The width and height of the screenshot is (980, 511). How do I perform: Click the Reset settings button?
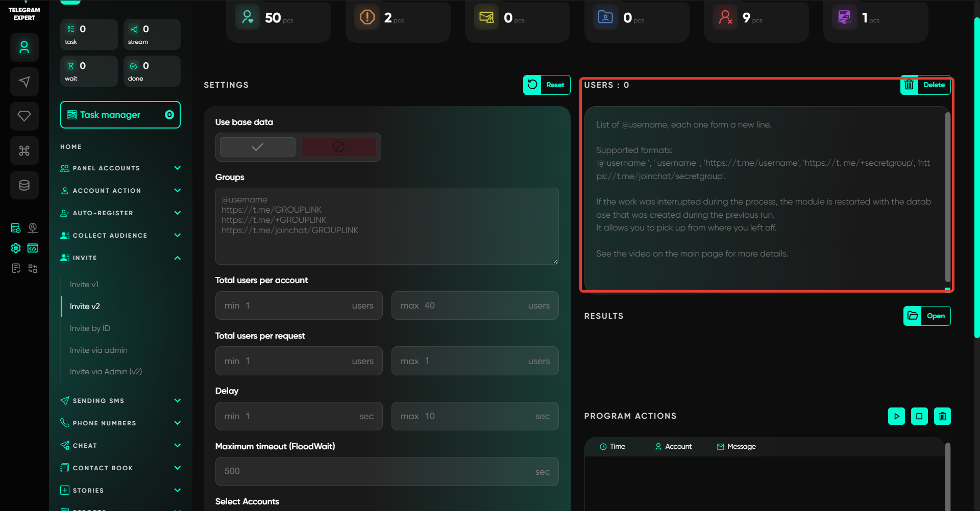547,85
